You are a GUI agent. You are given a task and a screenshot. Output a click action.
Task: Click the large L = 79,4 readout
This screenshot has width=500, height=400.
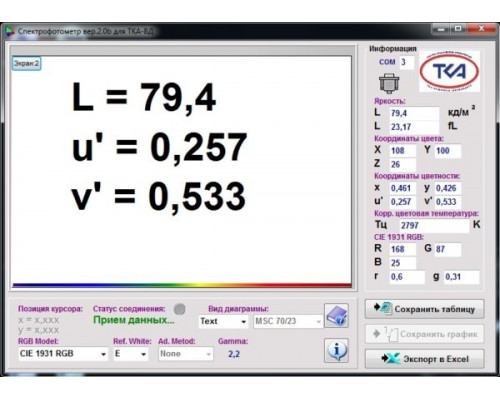pos(144,98)
